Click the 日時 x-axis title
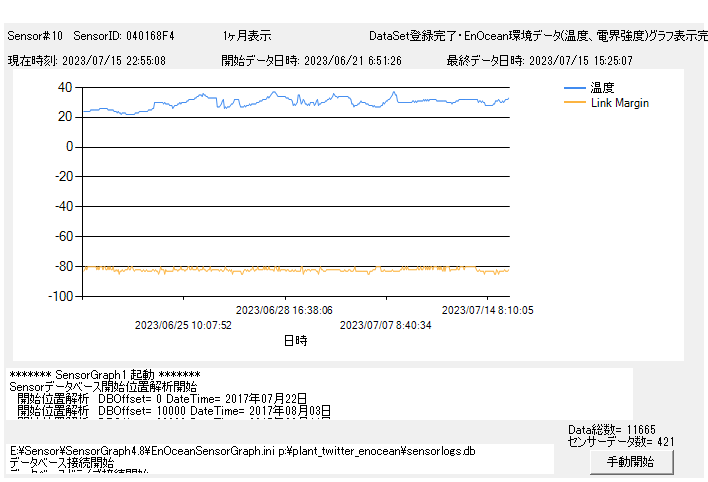Image resolution: width=708 pixels, height=482 pixels. 295,340
